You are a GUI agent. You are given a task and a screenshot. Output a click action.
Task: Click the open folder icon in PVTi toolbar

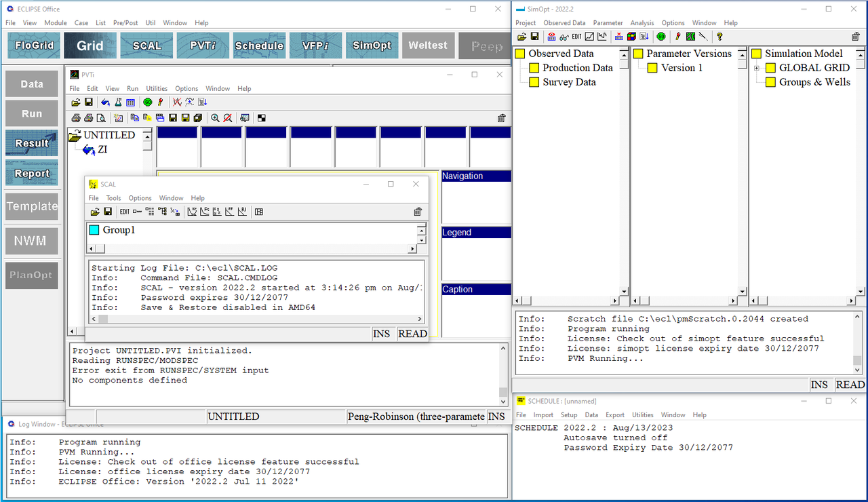pos(76,102)
